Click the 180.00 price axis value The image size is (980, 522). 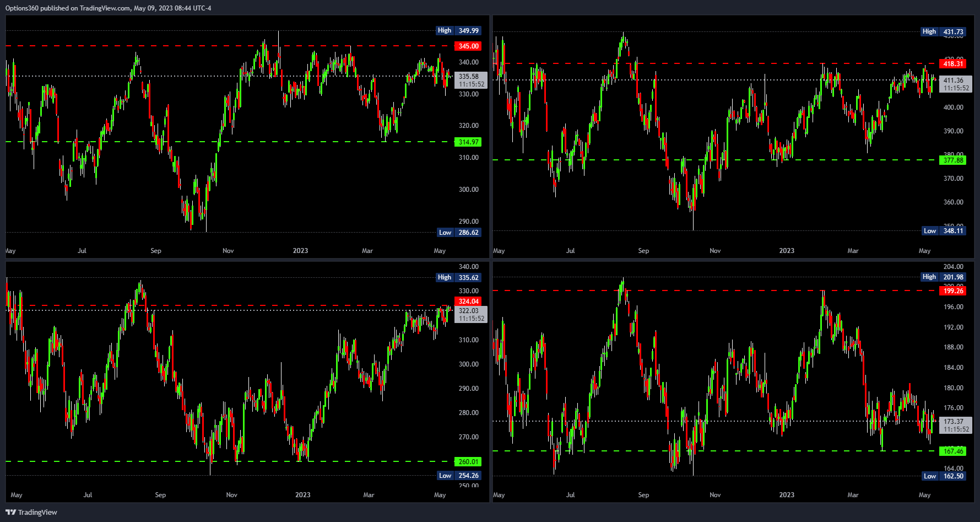coord(953,388)
